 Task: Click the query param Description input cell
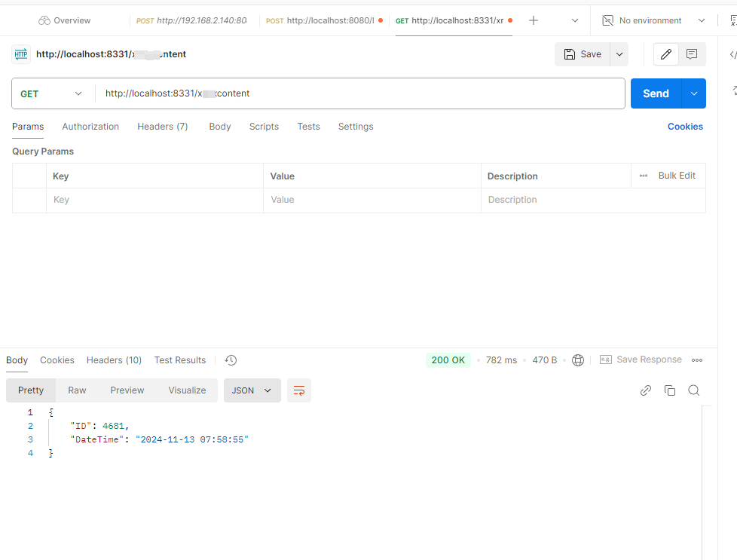click(x=593, y=200)
